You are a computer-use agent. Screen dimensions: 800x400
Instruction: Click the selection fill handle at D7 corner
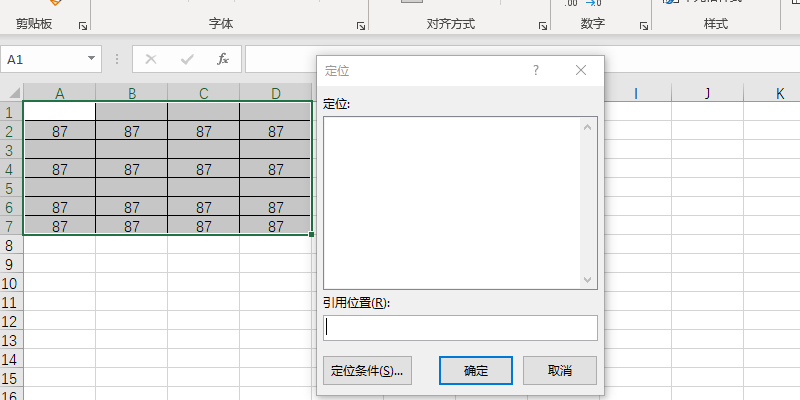(311, 235)
